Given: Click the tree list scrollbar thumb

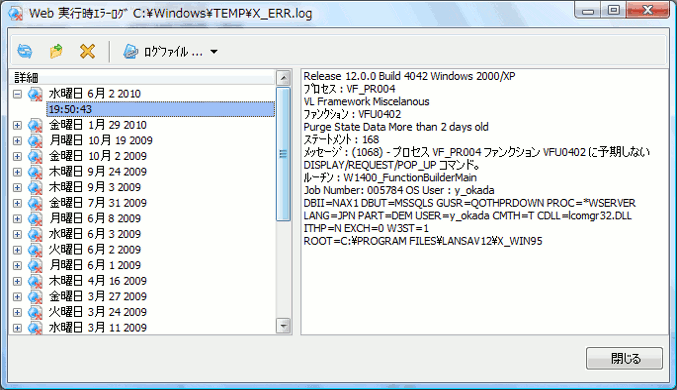Looking at the screenshot, I should click(283, 154).
